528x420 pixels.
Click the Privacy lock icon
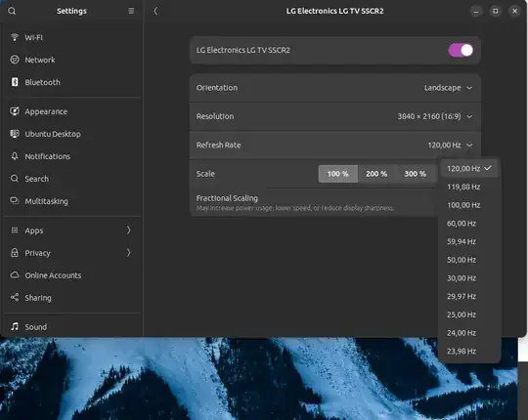[15, 253]
